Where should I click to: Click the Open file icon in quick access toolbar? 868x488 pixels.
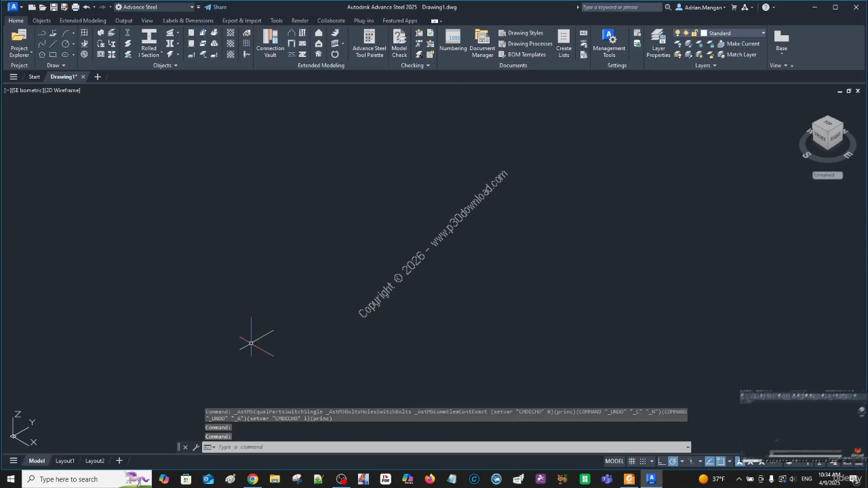43,7
